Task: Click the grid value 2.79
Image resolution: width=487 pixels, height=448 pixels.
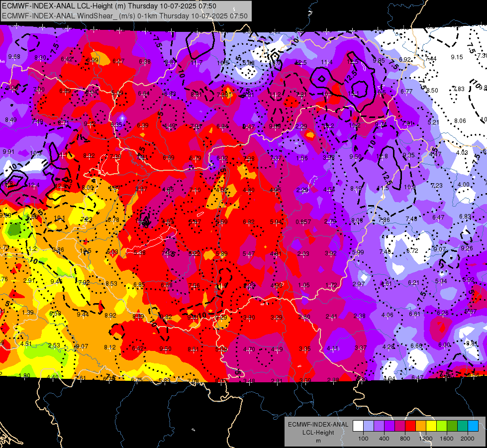Action: click(330, 222)
